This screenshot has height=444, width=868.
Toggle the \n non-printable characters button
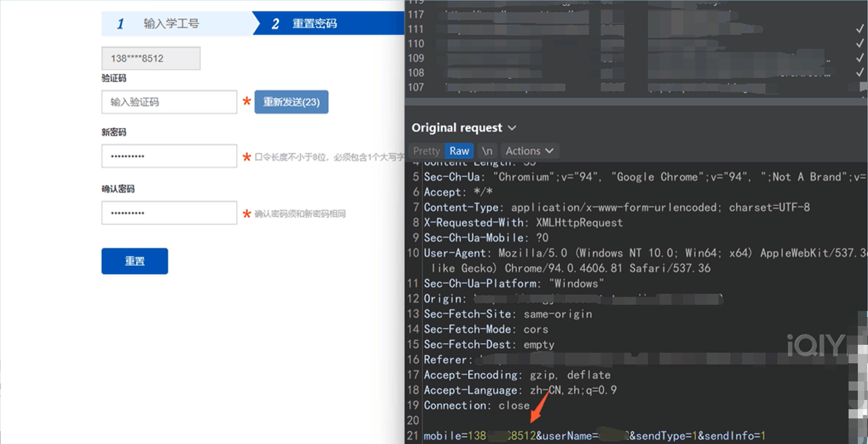click(x=487, y=151)
